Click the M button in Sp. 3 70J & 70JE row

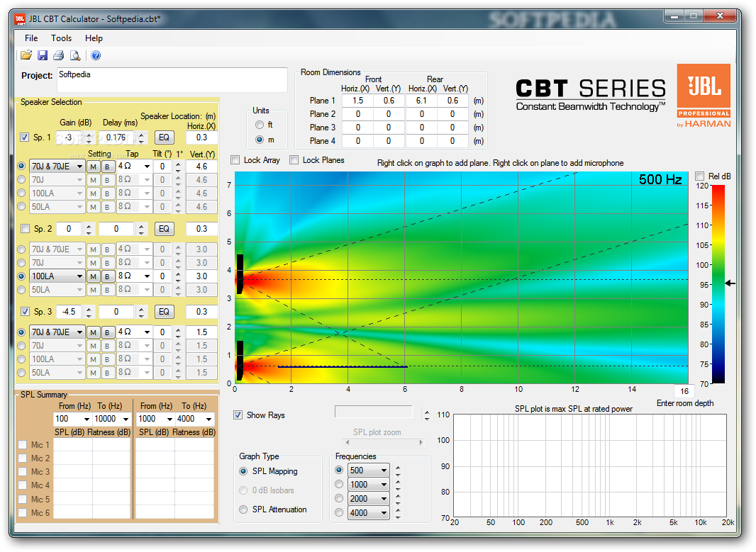tap(93, 332)
